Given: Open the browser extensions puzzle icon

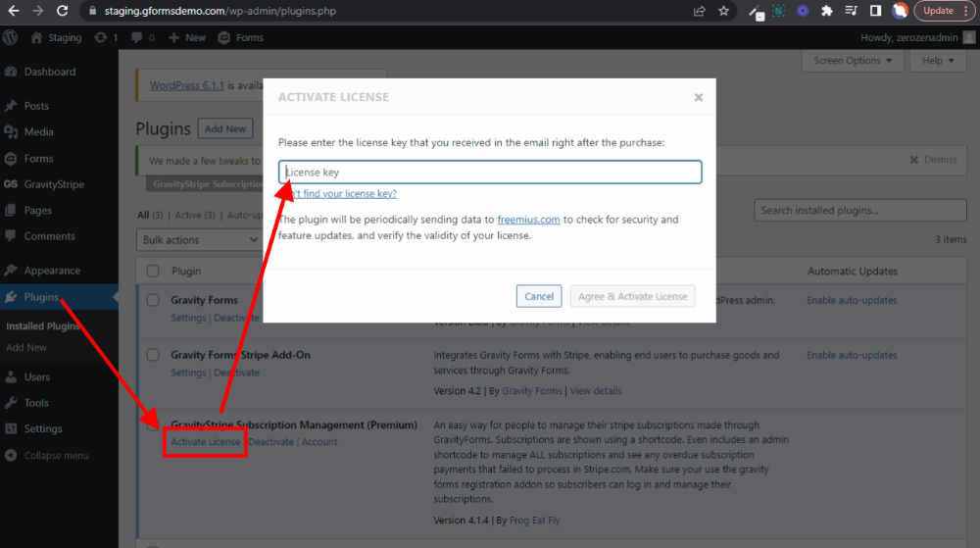Looking at the screenshot, I should click(x=827, y=11).
